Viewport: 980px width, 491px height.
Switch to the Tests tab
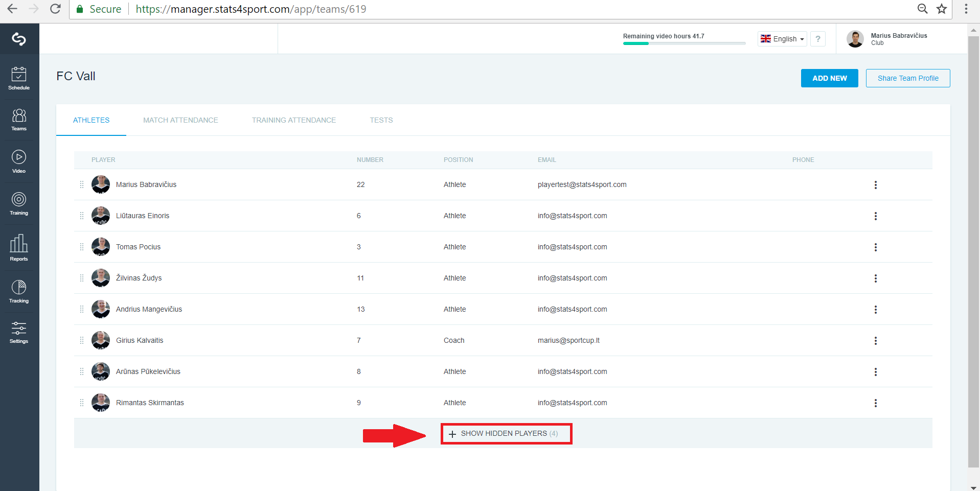click(381, 120)
